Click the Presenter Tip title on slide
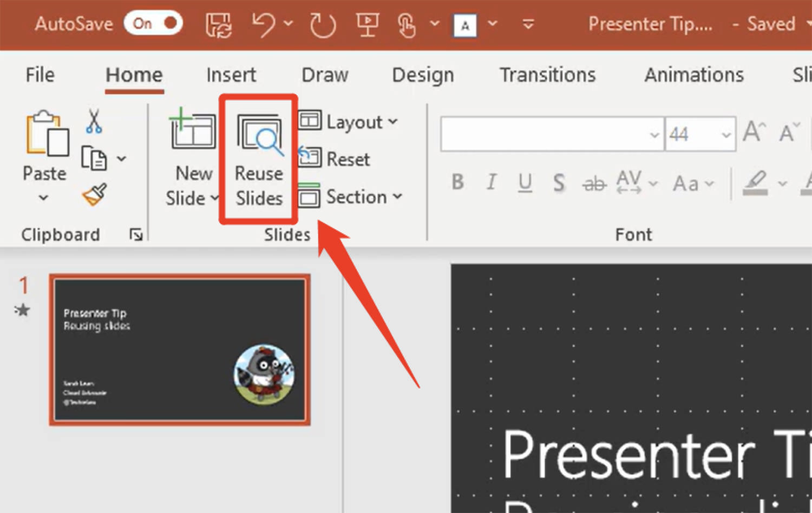 (x=657, y=453)
